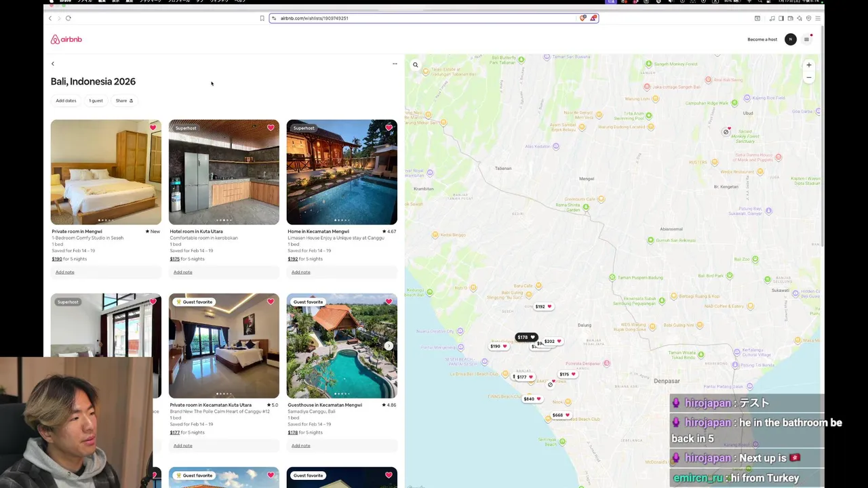Click 'Hotel room in Kuta Utara' title text

coord(197,231)
